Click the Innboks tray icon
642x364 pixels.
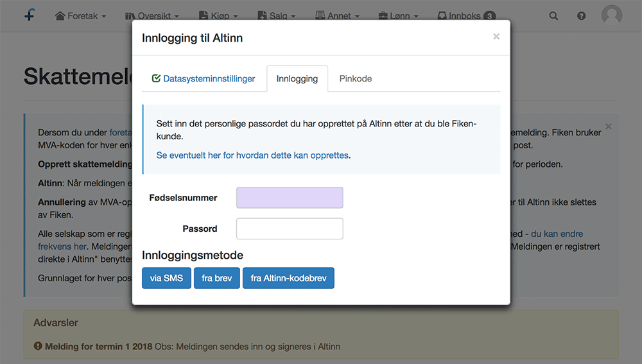click(442, 16)
